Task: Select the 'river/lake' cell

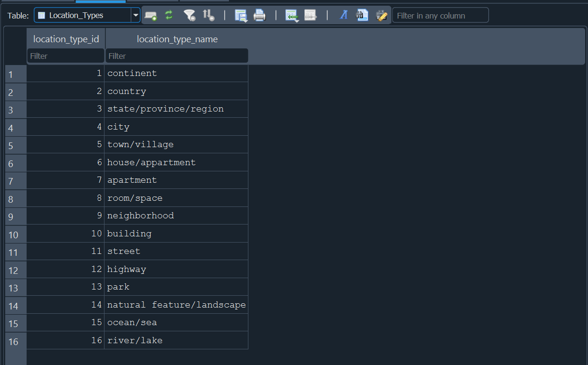Action: pos(176,340)
